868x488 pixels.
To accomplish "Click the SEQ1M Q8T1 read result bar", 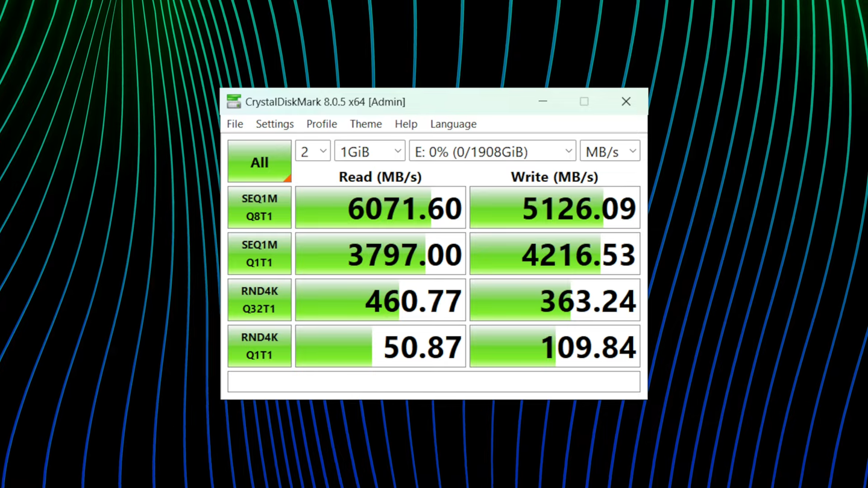I will click(380, 207).
